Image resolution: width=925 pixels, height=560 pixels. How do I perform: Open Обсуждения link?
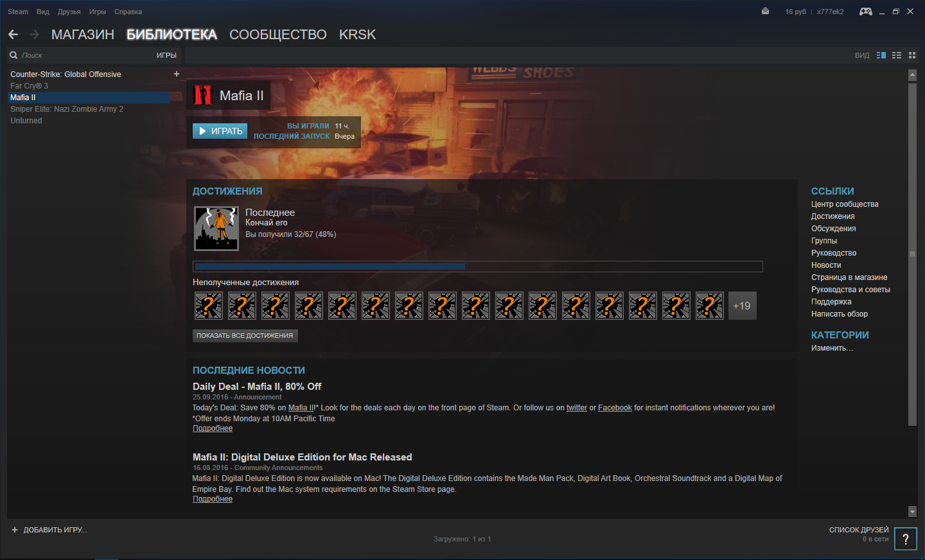833,229
